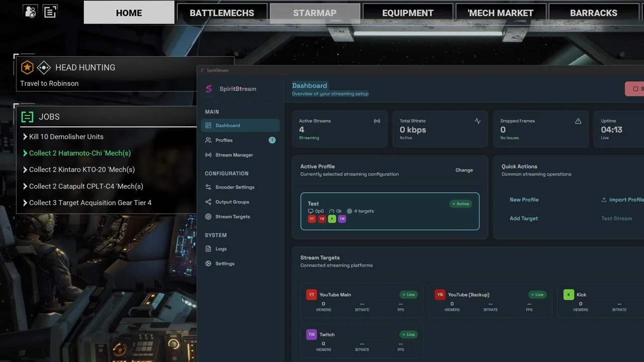Click the pilot roster icon in the game's top bar

point(30,11)
